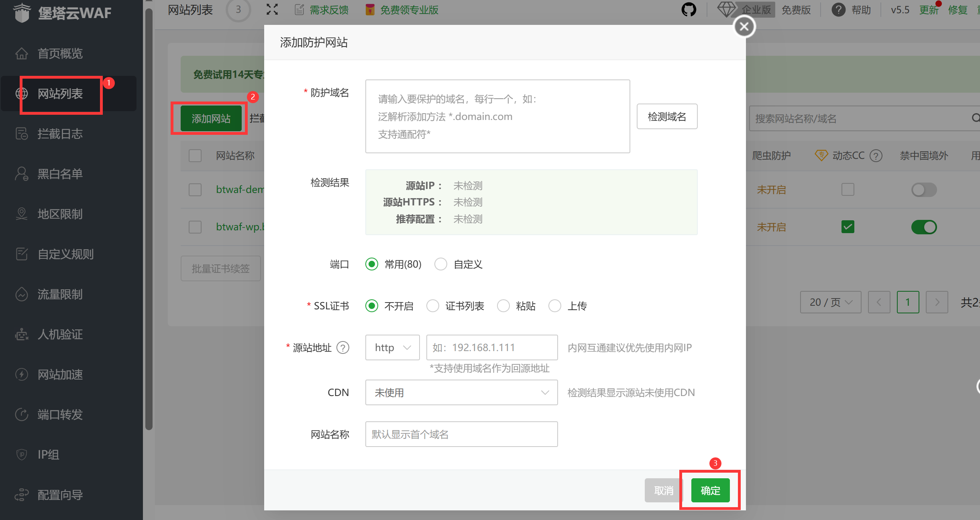Go to next page arrow
980x520 pixels.
coord(937,302)
